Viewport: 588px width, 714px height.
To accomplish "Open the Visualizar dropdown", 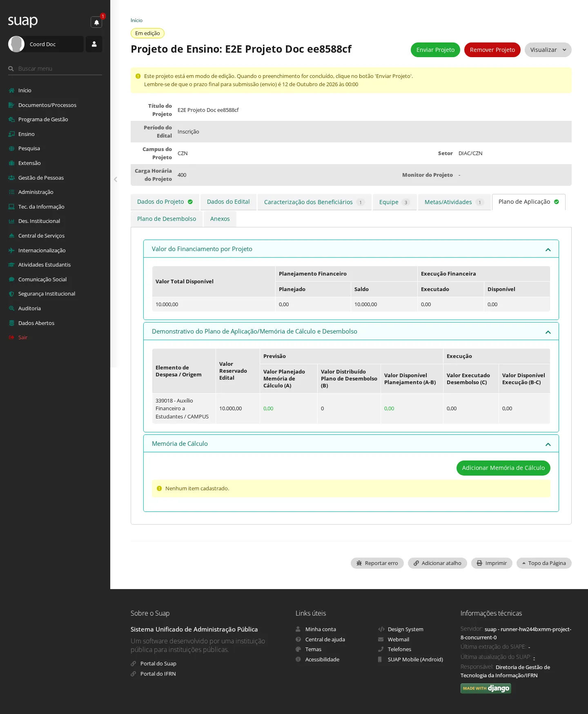I will point(548,50).
